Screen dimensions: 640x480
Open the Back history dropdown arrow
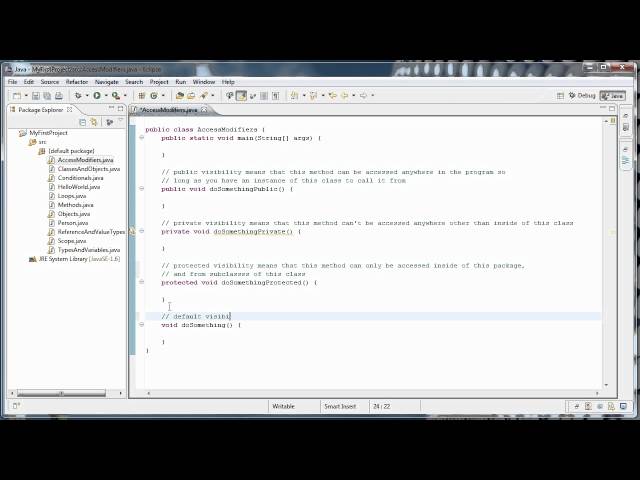[x=353, y=96]
